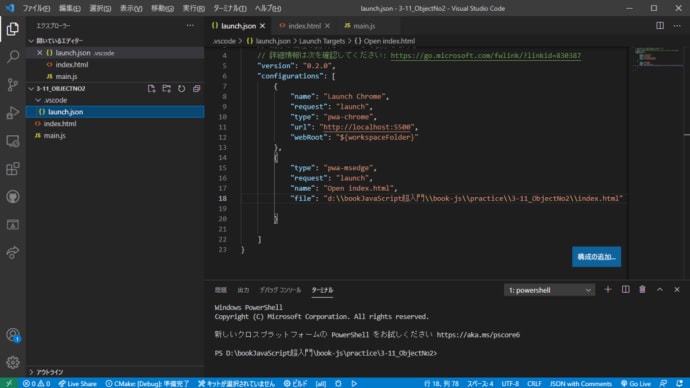The image size is (690, 388).
Task: Open explorer panel more actions ellipsis
Action: point(190,26)
